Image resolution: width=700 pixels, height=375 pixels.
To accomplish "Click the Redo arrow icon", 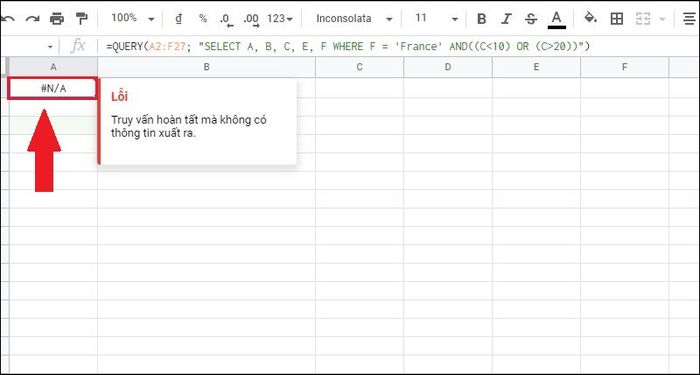I will pyautogui.click(x=32, y=19).
